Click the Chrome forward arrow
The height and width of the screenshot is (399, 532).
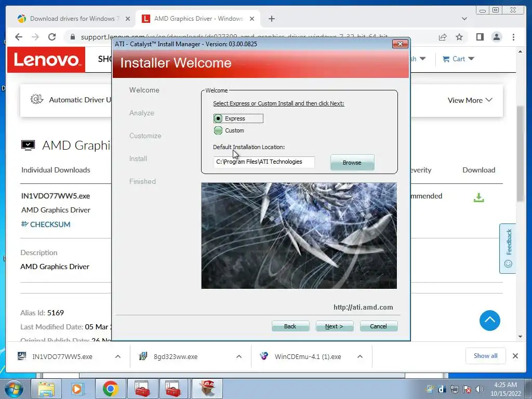[x=35, y=37]
